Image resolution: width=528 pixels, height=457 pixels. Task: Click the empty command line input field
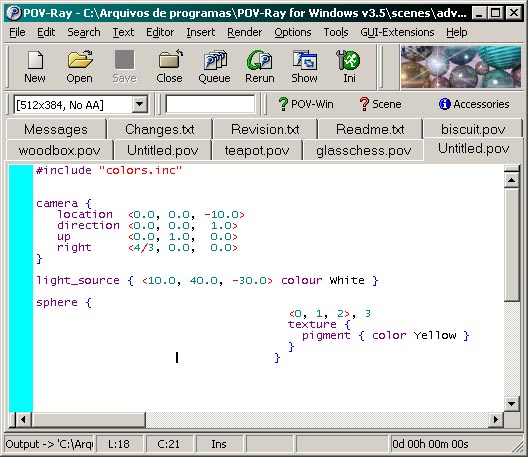click(x=210, y=104)
